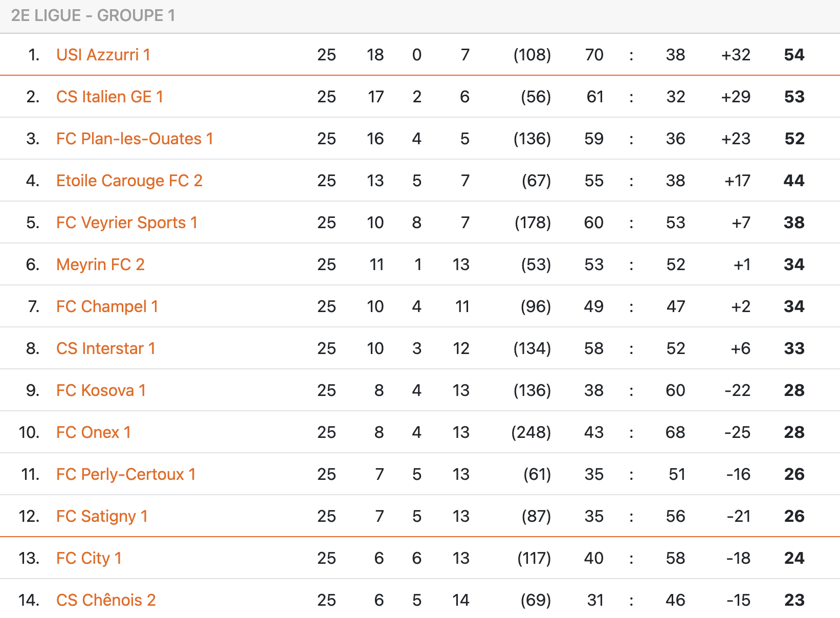The height and width of the screenshot is (618, 840).
Task: Click the CS Chênois 2 team link
Action: [106, 600]
